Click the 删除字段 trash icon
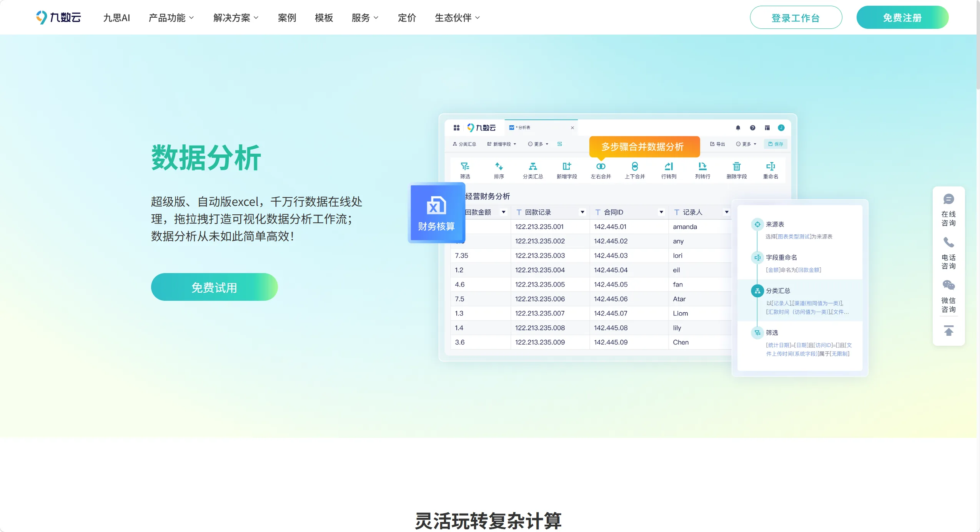This screenshot has width=980, height=532. 736,166
